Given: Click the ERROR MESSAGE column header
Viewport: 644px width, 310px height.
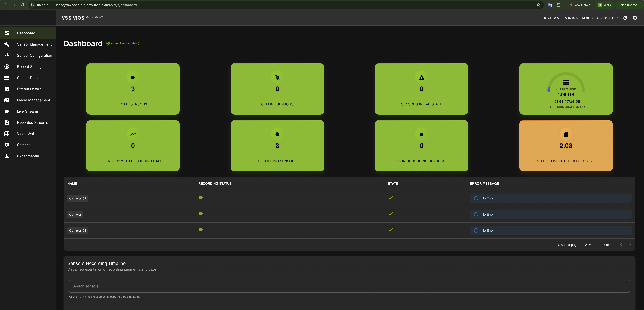Looking at the screenshot, I should (x=484, y=184).
